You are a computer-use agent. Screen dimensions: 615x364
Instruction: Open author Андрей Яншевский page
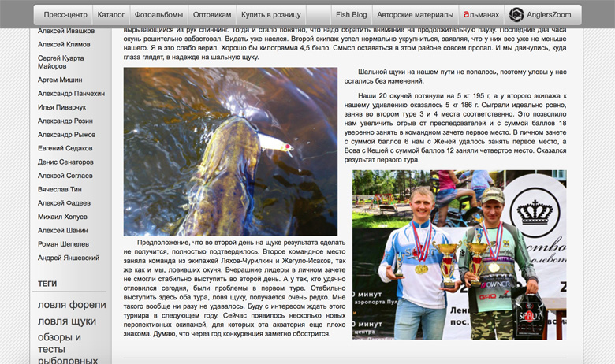point(69,258)
